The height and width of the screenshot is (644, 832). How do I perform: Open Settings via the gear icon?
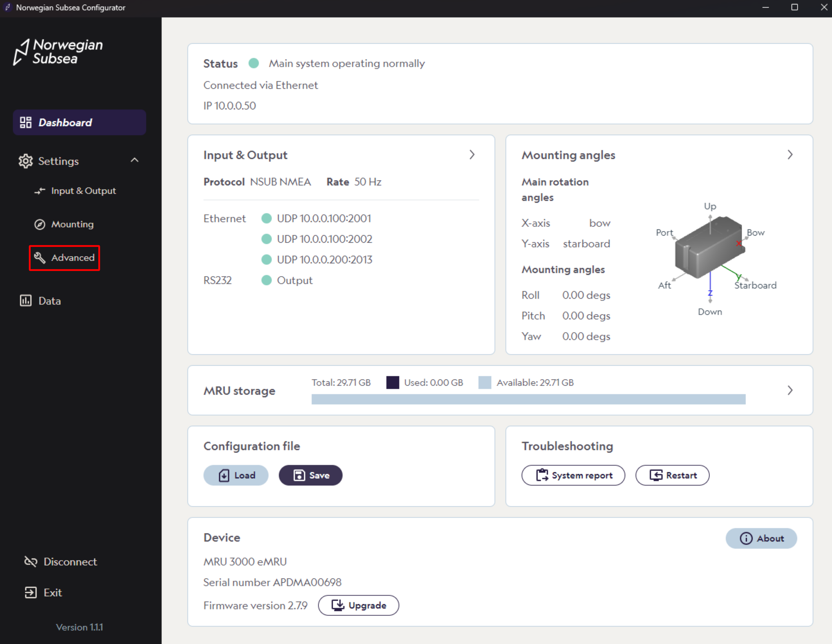[x=26, y=161]
